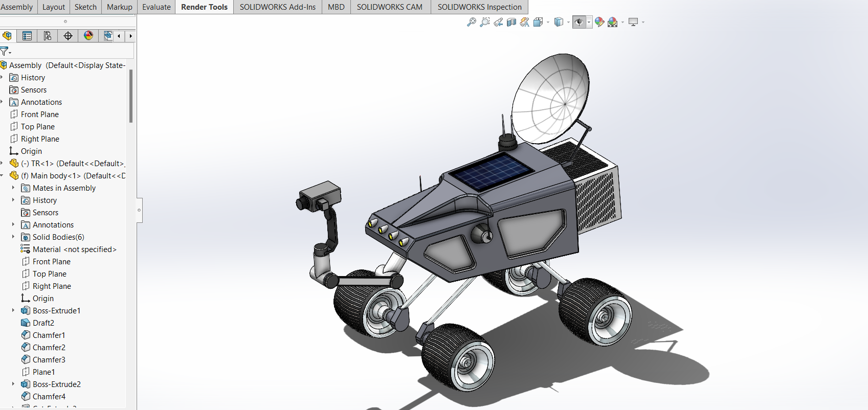Select Chamfer2 in the feature tree
The width and height of the screenshot is (868, 410).
coord(49,347)
